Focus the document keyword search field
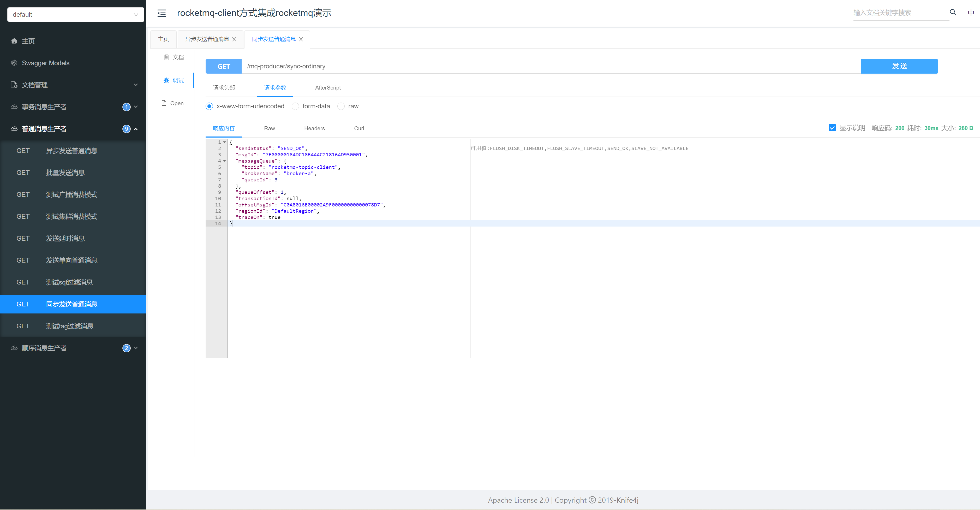This screenshot has height=510, width=980. click(901, 13)
